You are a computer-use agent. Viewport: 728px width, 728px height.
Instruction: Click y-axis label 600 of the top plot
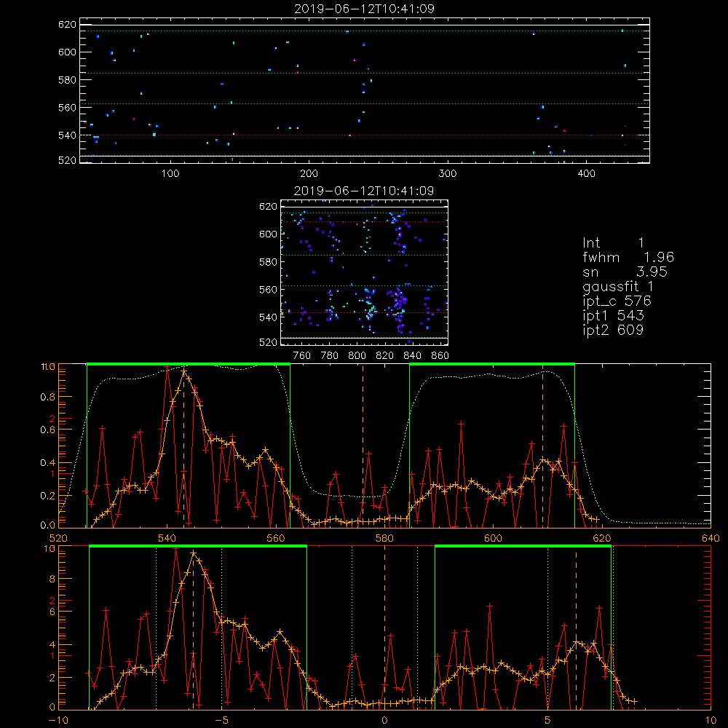pos(67,52)
